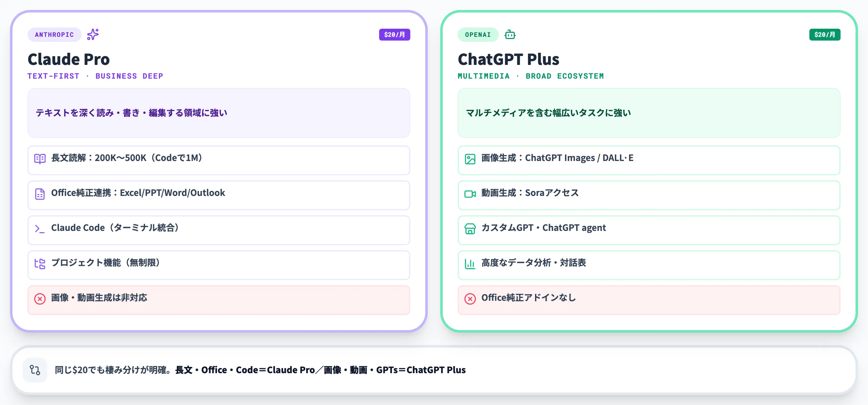Click the 同じ$20でも棲み分けが明確 summary sentence
This screenshot has width=868, height=405.
click(x=260, y=370)
